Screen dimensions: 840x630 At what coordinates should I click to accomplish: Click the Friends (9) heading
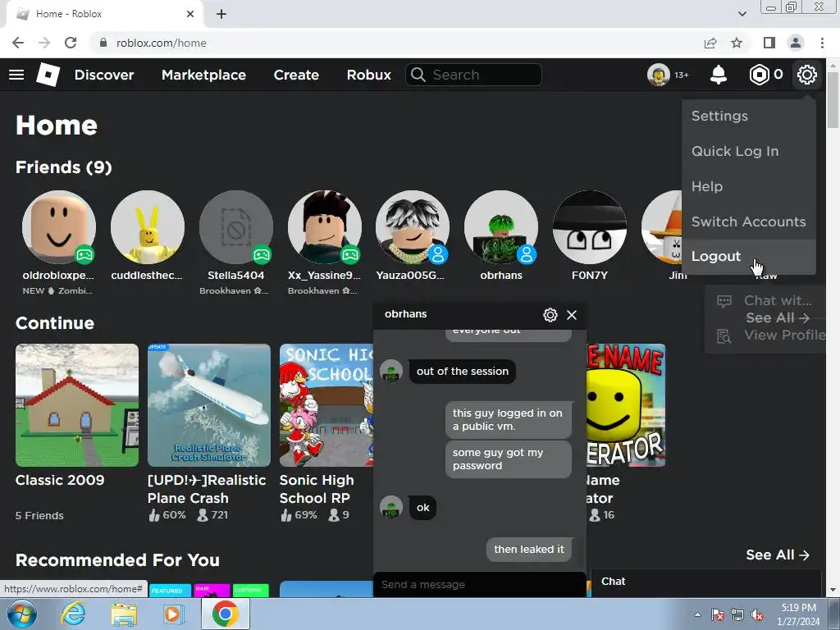click(64, 167)
